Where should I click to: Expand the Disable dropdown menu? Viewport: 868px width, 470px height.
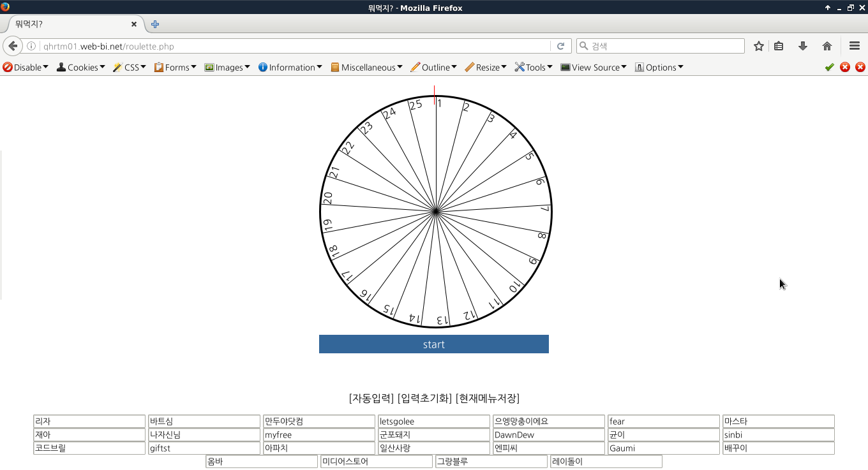[x=26, y=67]
